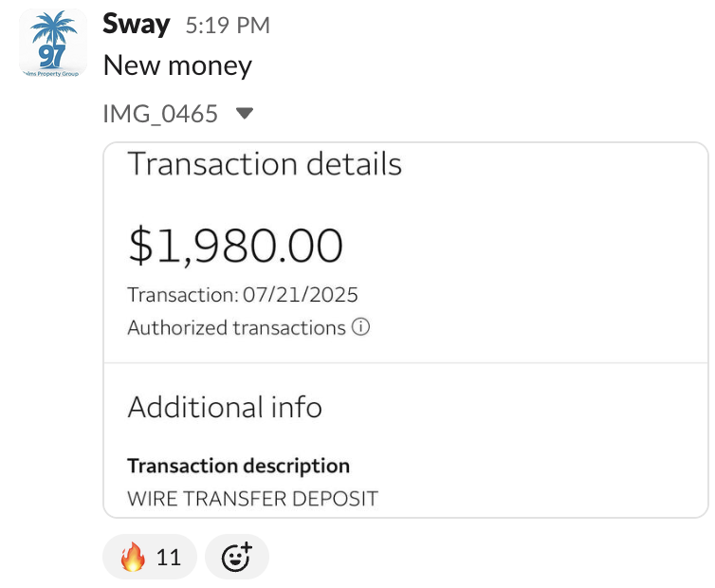The height and width of the screenshot is (588, 715).
Task: Click the WIRE TRANSFER DEPOSIT text
Action: (x=252, y=499)
